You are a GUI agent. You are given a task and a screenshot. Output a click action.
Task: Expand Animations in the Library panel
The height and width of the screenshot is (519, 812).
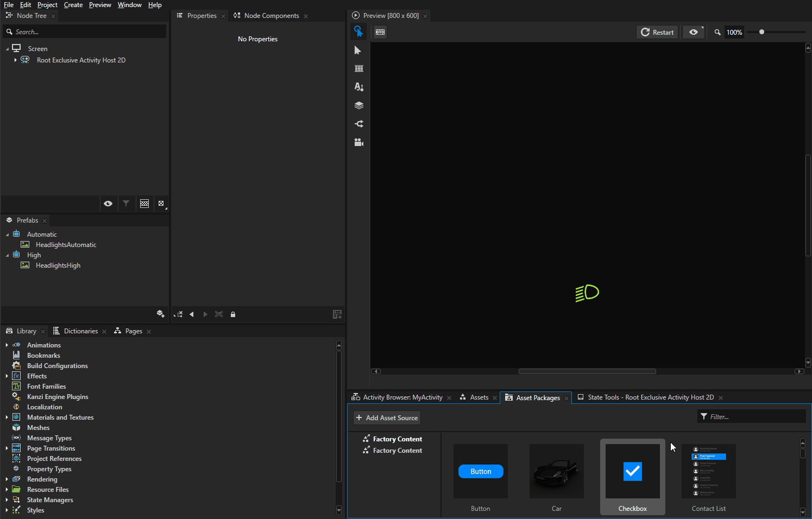[7, 345]
